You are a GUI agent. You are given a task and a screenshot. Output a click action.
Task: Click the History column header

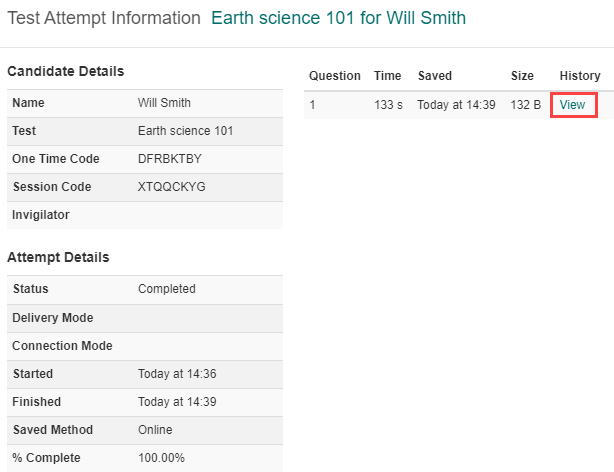pyautogui.click(x=579, y=76)
